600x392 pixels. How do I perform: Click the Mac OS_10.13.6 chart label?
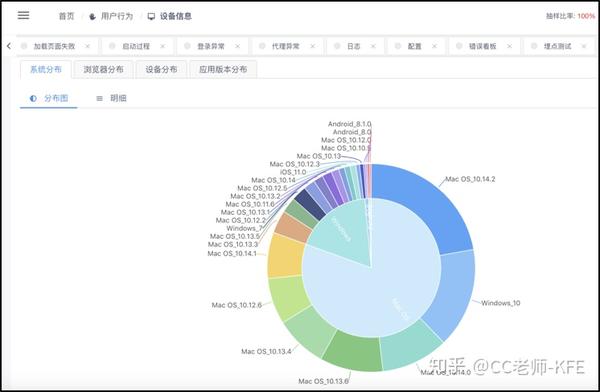pos(323,381)
